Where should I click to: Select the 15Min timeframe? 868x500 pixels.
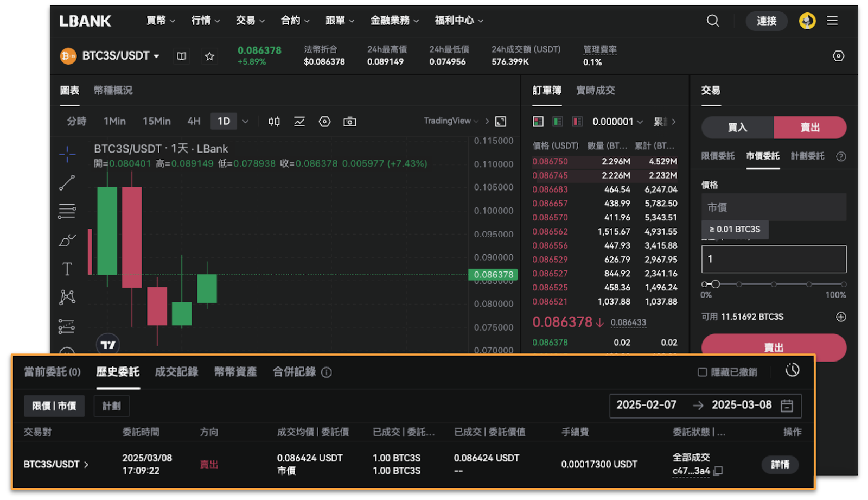coord(157,122)
